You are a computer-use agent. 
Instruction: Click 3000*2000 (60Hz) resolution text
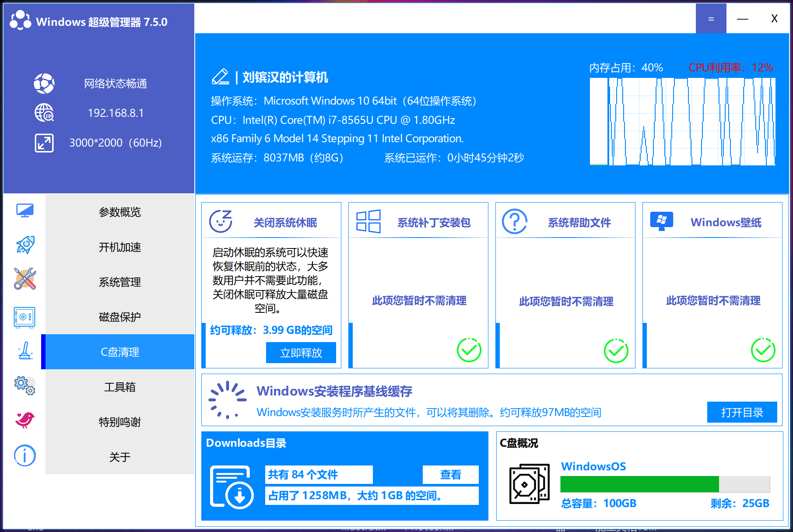[116, 143]
